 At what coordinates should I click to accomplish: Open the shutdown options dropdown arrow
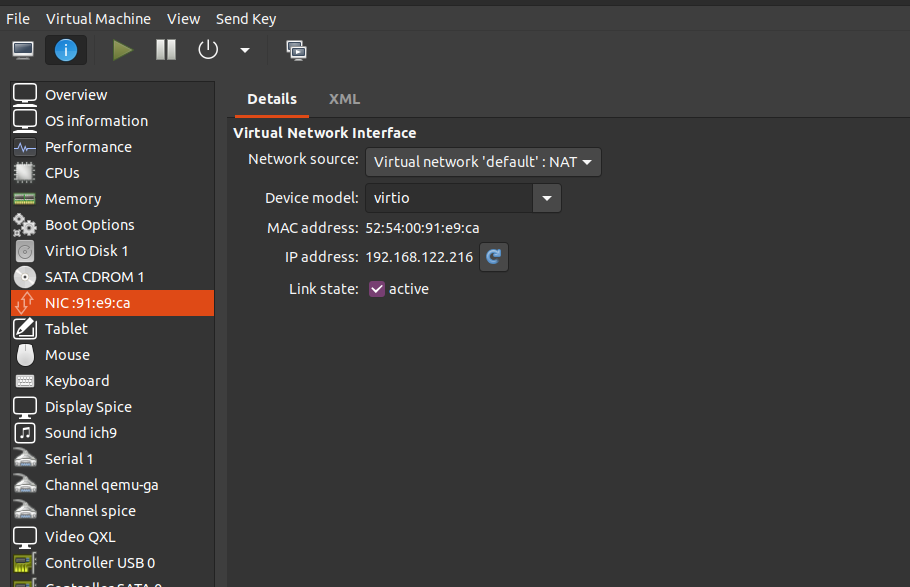(245, 51)
